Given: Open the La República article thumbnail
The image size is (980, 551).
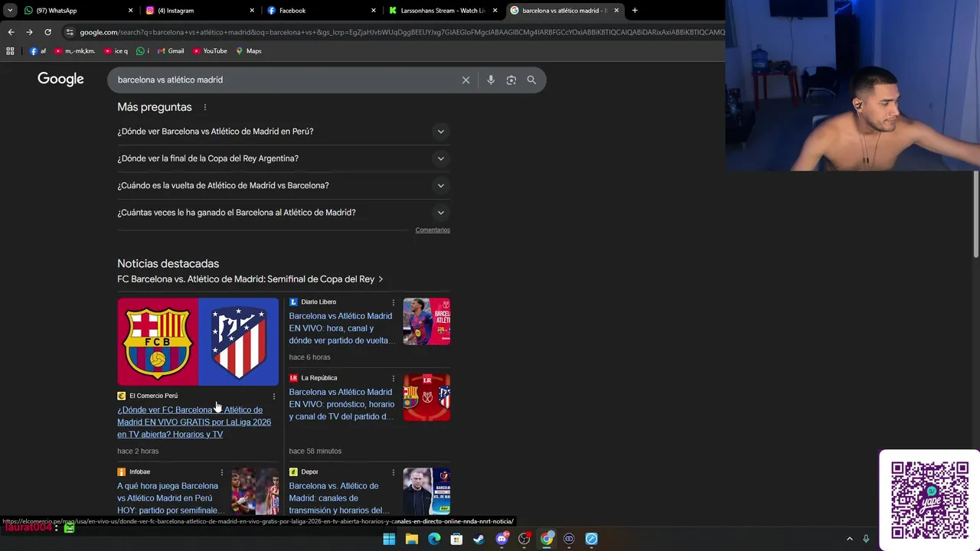Looking at the screenshot, I should (426, 397).
